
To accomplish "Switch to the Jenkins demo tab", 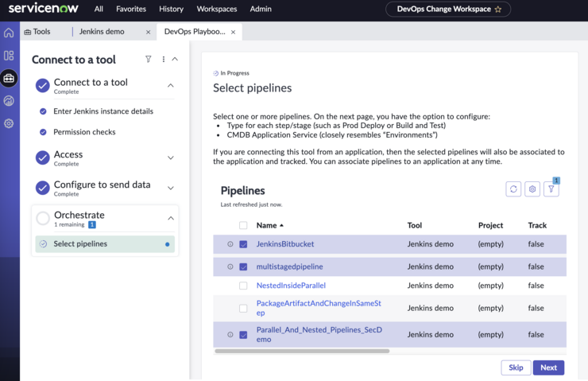I will coord(102,32).
